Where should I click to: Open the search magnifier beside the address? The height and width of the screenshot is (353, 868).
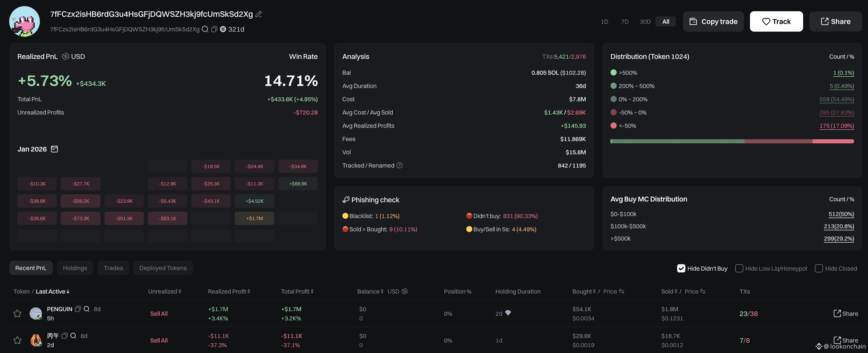[x=205, y=29]
